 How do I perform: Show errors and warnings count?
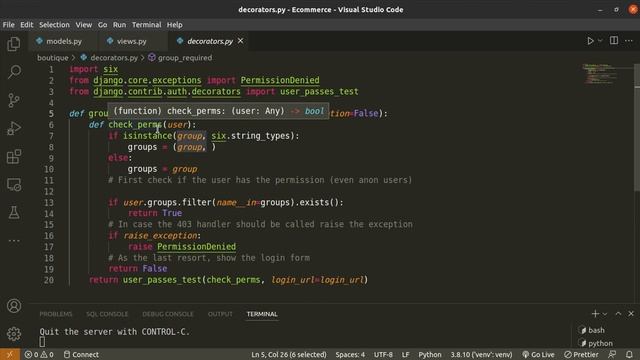coord(39,354)
